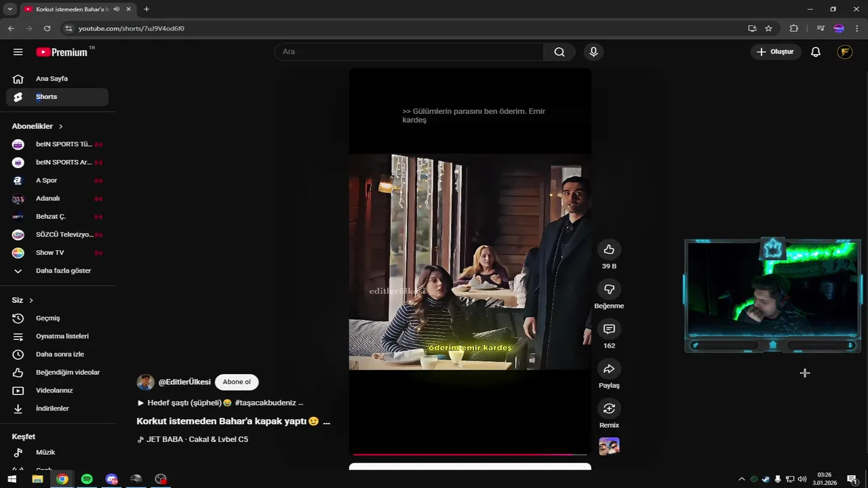This screenshot has width=868, height=488.
Task: Open the system volume control
Action: [802, 479]
